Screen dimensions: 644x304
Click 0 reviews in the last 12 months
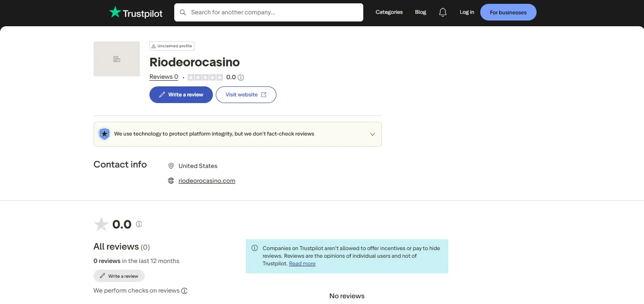[x=137, y=261]
